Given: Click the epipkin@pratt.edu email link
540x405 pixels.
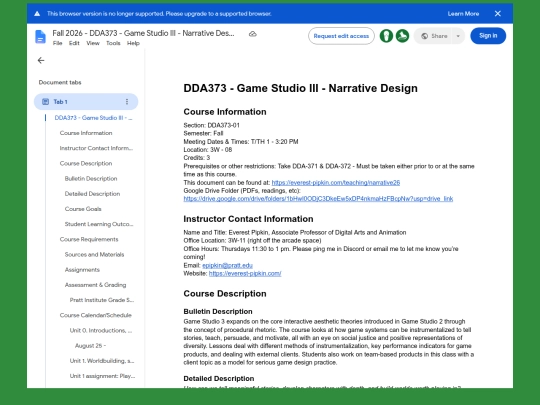Looking at the screenshot, I should click(227, 265).
